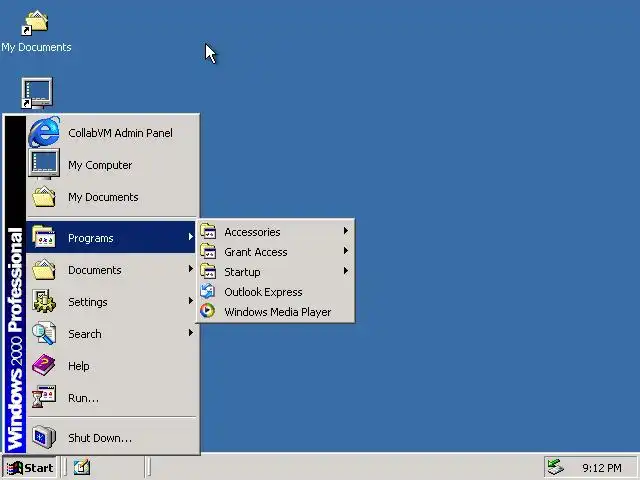Screen dimensions: 640x480
Task: Open the Startup label in Programs submenu
Action: tap(242, 272)
